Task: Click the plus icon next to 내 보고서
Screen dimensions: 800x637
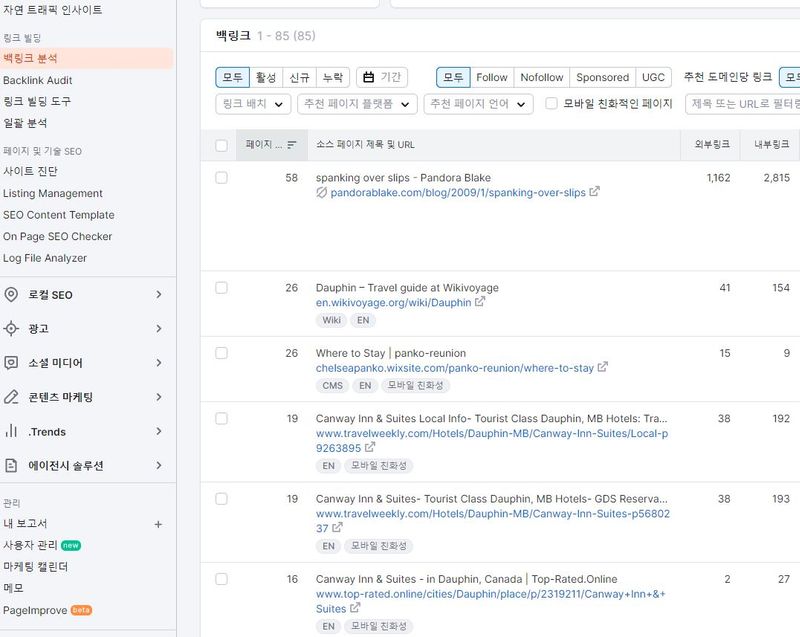Action: [159, 523]
